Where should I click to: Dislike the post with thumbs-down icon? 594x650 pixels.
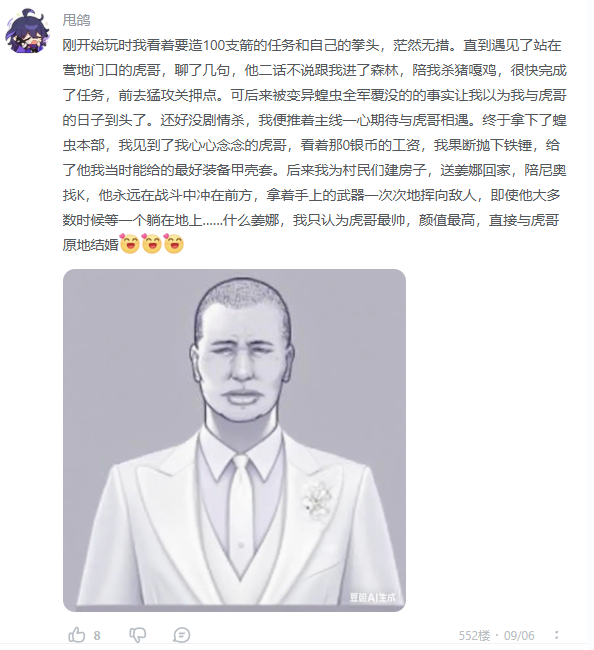pyautogui.click(x=138, y=635)
